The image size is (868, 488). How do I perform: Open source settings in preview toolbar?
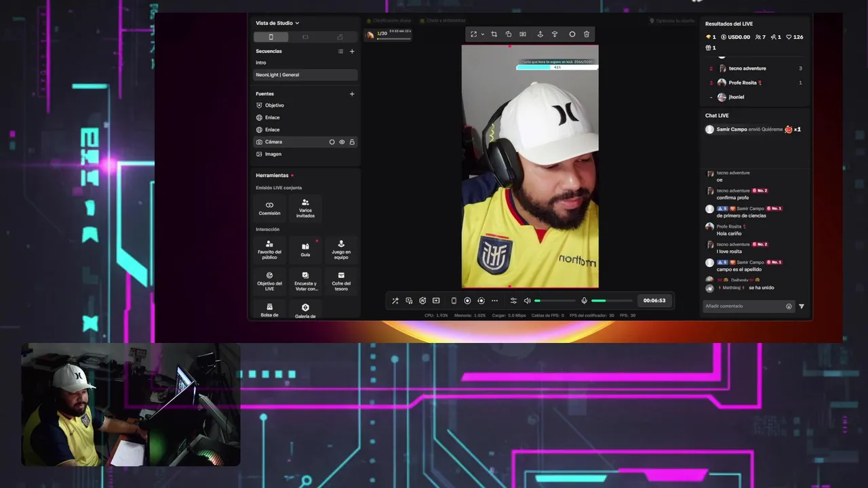tap(572, 35)
